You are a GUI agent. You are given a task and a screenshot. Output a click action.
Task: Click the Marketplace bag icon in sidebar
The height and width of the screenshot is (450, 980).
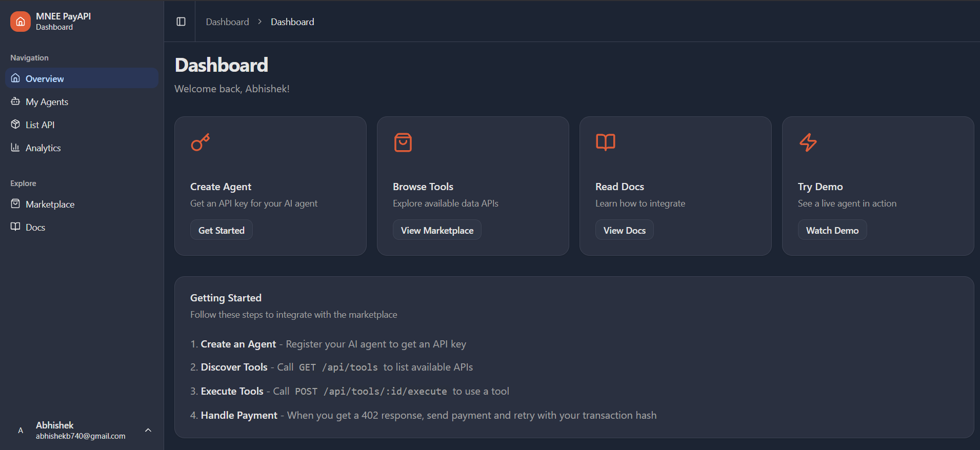pyautogui.click(x=15, y=203)
